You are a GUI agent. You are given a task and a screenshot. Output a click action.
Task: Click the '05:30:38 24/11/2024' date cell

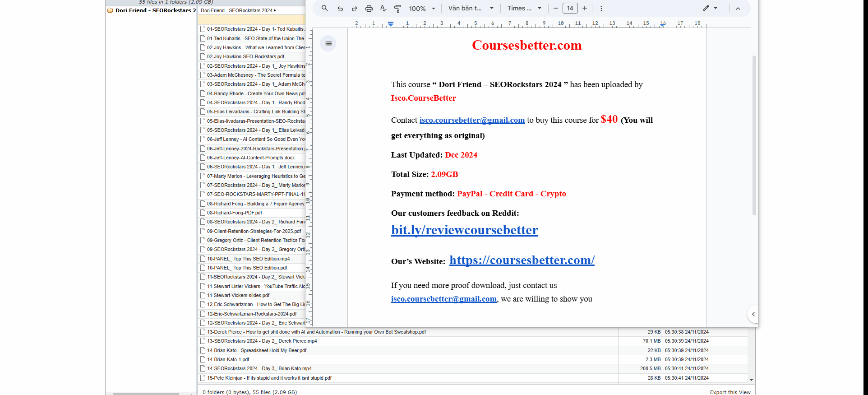(x=687, y=332)
